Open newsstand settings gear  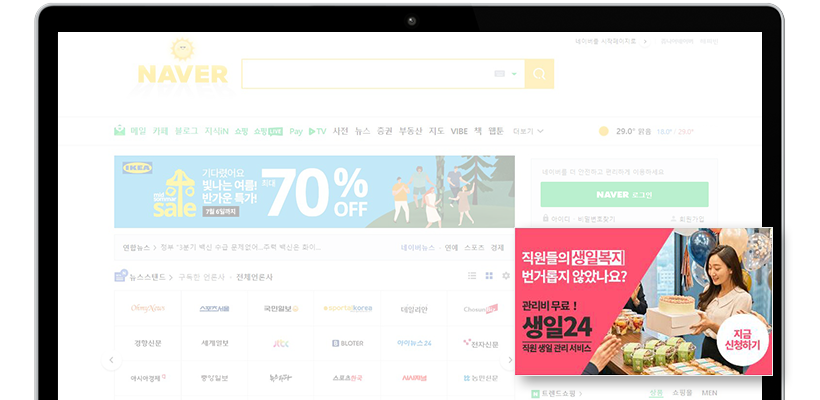[506, 276]
